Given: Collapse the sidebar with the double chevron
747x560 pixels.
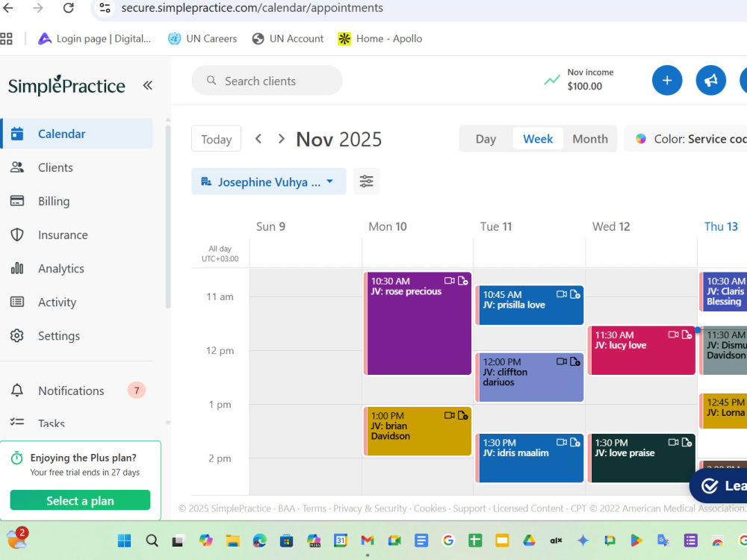Looking at the screenshot, I should [x=148, y=85].
